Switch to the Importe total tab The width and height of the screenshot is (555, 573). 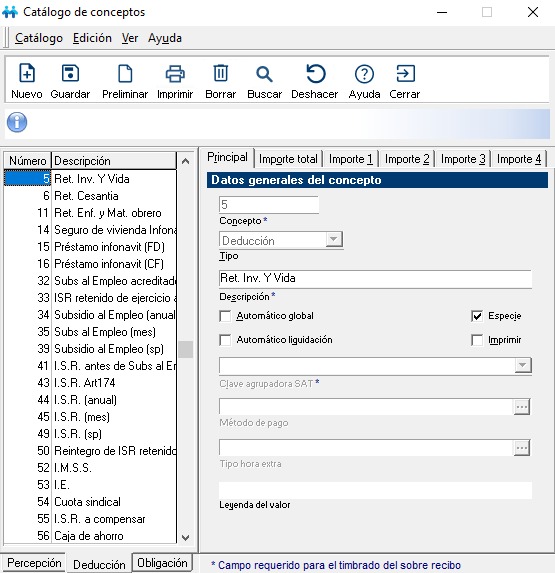[288, 159]
